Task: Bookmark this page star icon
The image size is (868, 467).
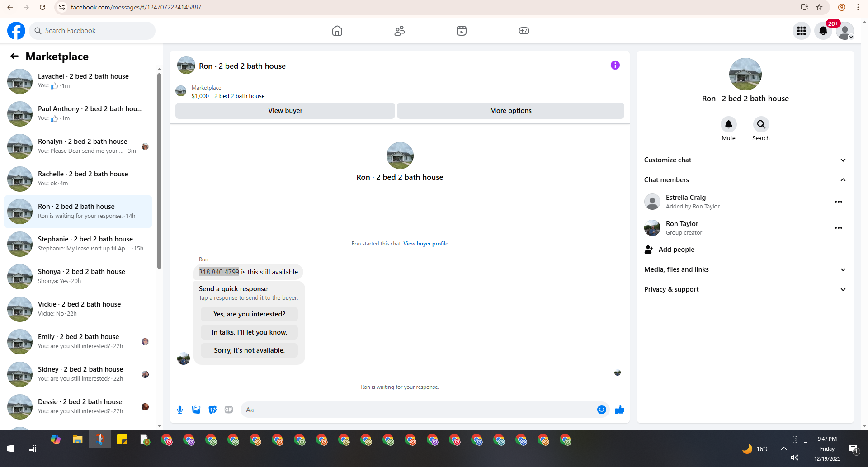Action: pyautogui.click(x=819, y=7)
